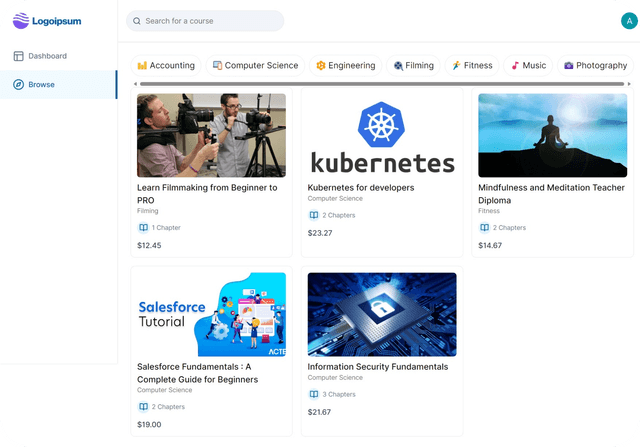Click the $14.67 price
The width and height of the screenshot is (640, 447).
490,245
